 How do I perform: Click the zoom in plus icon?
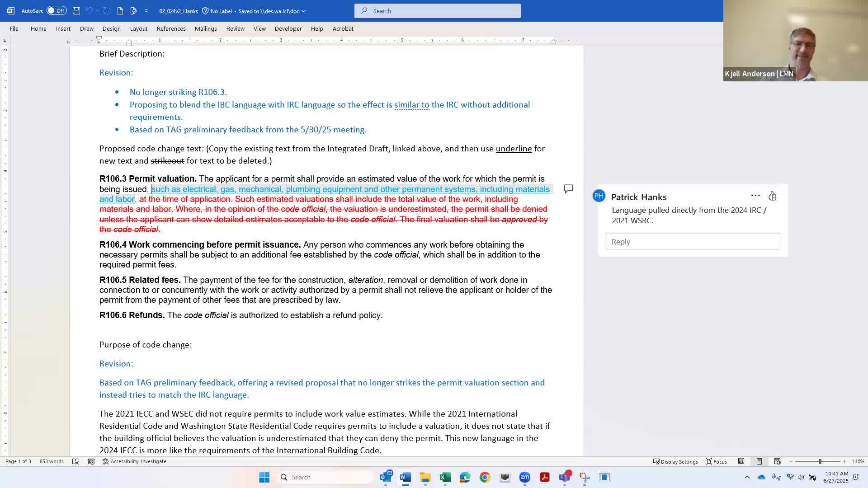[x=844, y=461]
